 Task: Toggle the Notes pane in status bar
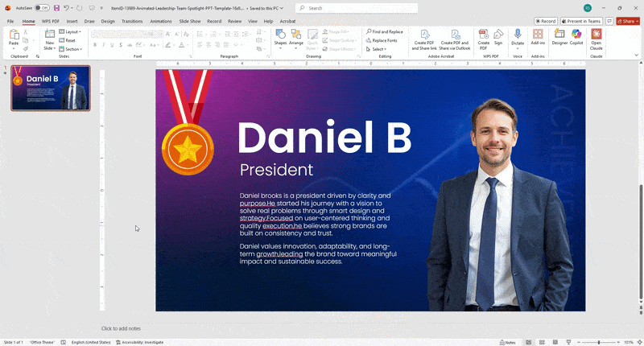click(508, 342)
